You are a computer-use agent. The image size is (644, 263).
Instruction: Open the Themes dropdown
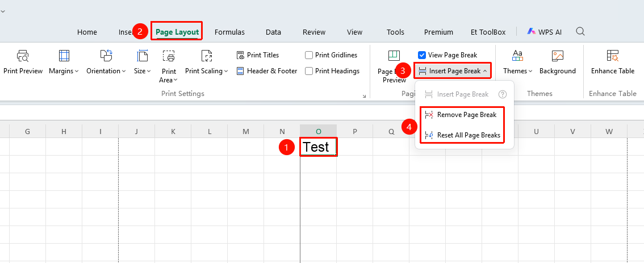[517, 62]
